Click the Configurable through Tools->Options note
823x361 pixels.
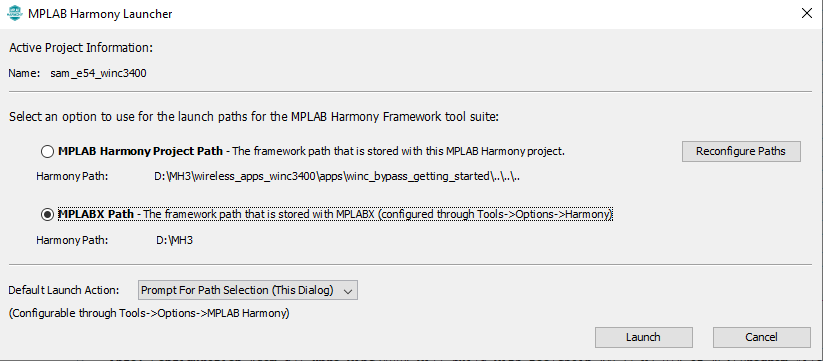(149, 314)
